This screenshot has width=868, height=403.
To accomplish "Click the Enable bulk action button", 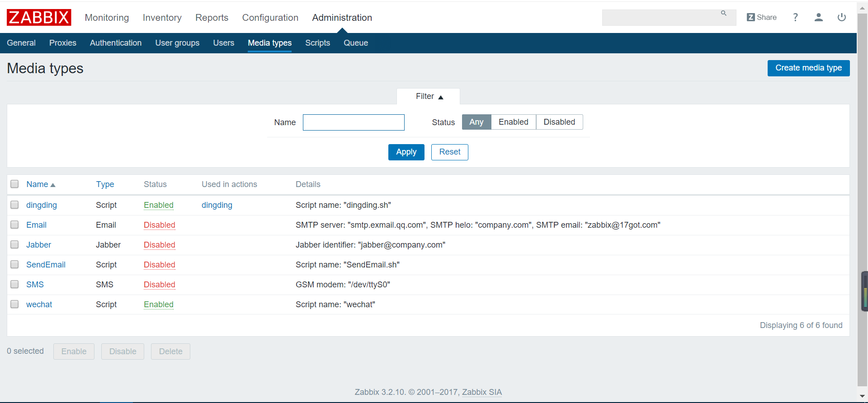I will [x=74, y=351].
